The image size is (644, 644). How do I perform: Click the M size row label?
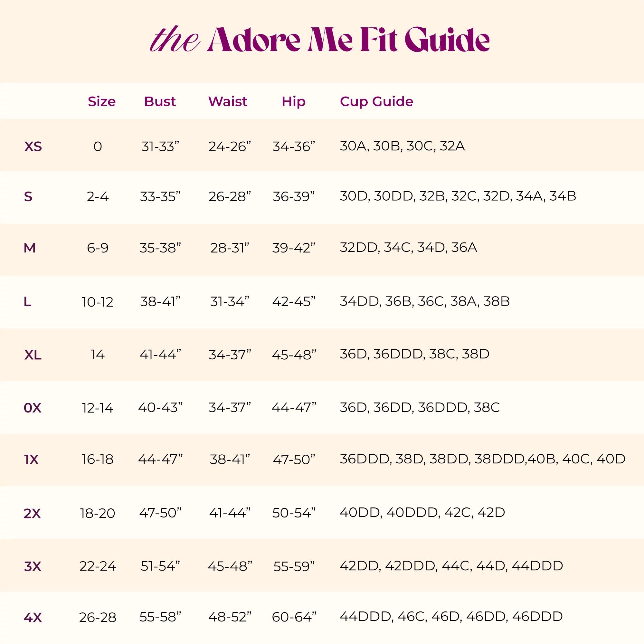click(x=30, y=248)
